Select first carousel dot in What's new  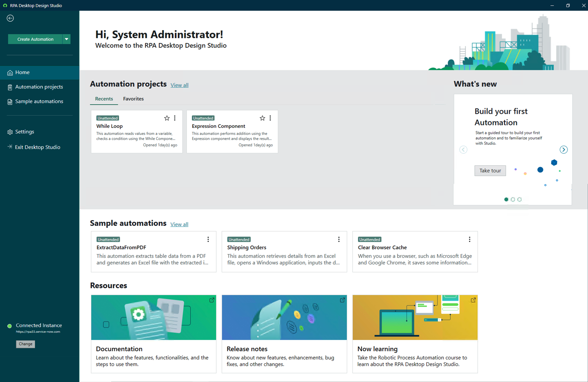(506, 199)
